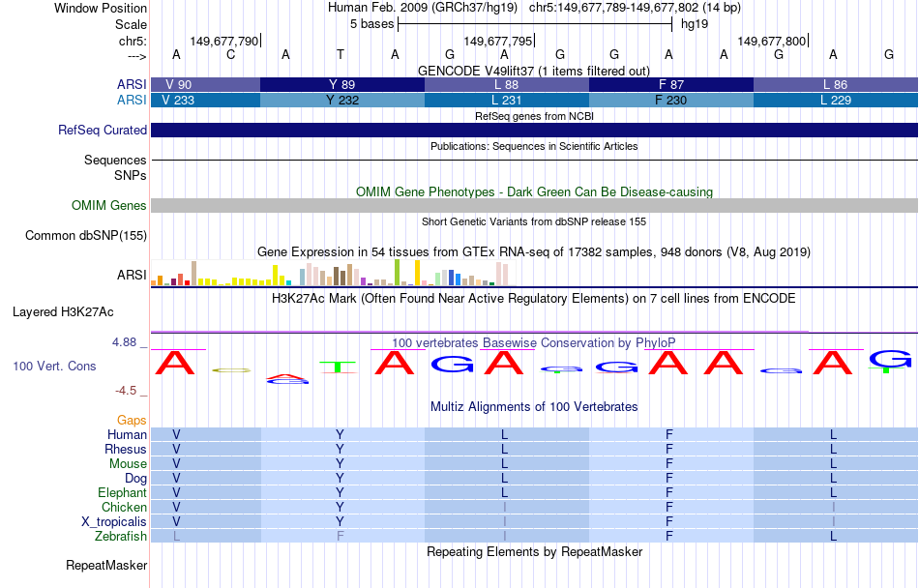Viewport: 919px width, 588px height.
Task: Click the Zebrafish row's L under V 90
Action: 176,536
